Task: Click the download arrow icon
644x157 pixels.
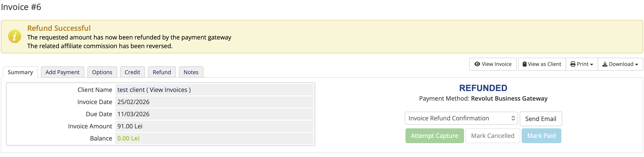Action: click(x=605, y=64)
